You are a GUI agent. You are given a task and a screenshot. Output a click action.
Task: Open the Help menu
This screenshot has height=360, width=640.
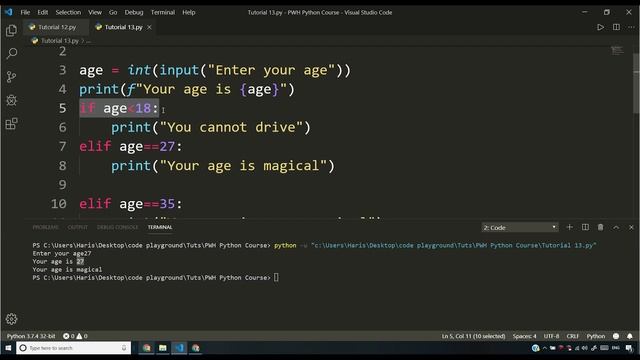coord(189,12)
